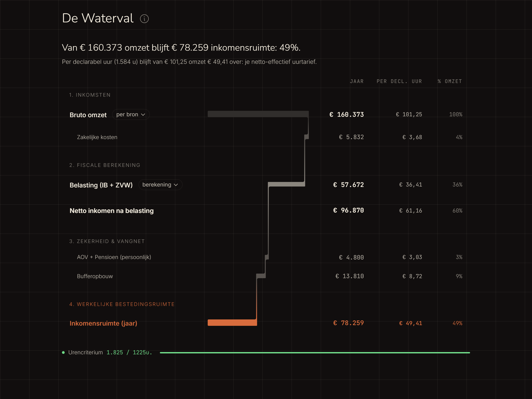The height and width of the screenshot is (399, 532).
Task: Click the '60%' net income percentage
Action: tap(457, 211)
